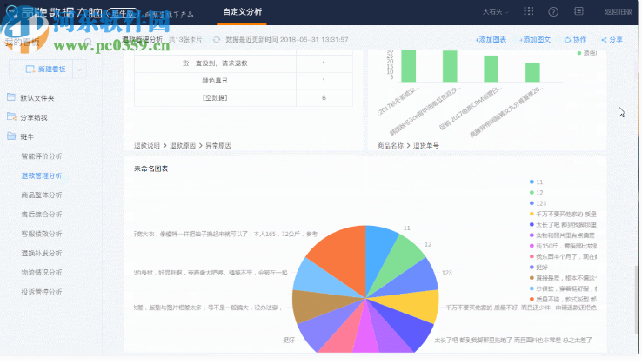Switch to the 自定义分析 tab
The width and height of the screenshot is (642, 364).
242,12
